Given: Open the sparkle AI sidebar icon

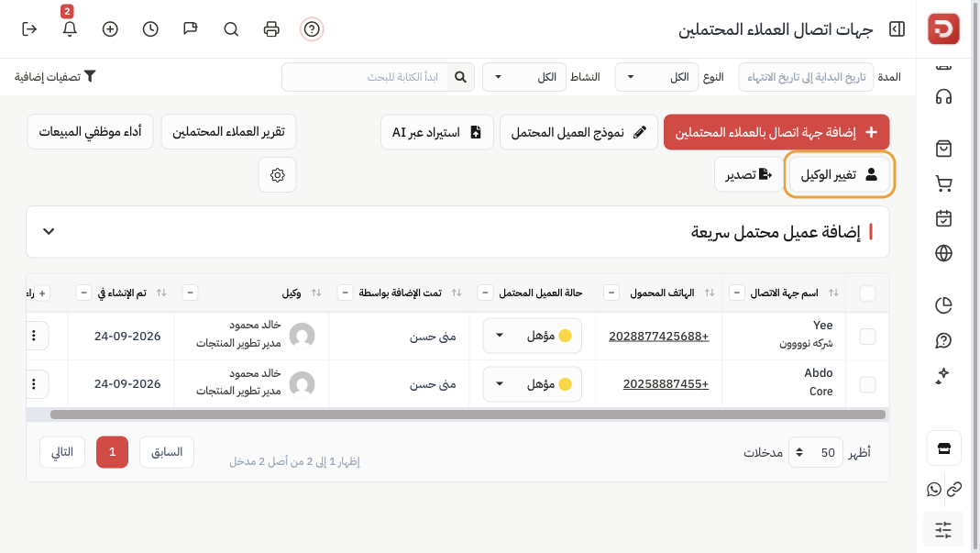Looking at the screenshot, I should [x=943, y=375].
